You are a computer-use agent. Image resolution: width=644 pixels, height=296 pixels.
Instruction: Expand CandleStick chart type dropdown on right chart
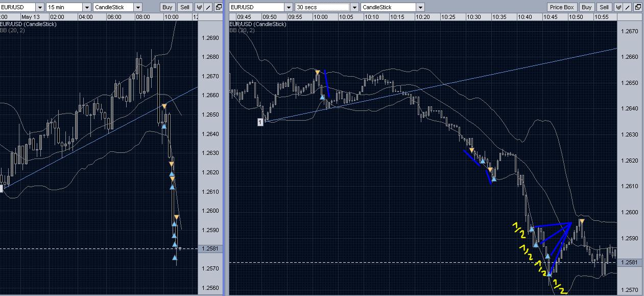pos(420,7)
